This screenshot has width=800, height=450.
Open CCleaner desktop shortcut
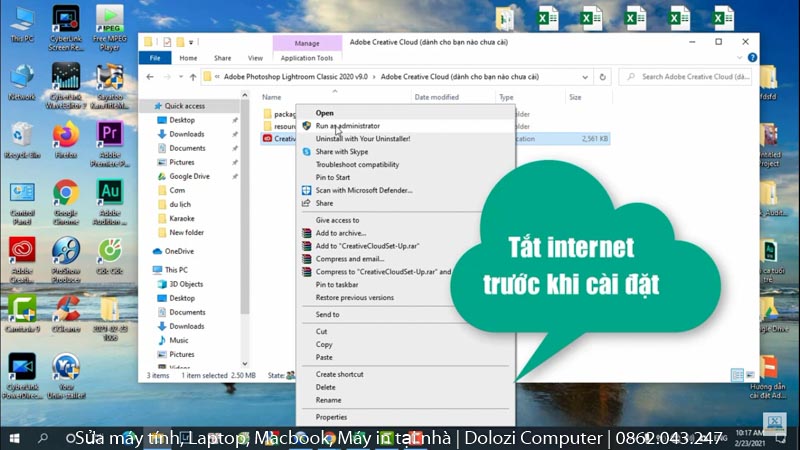point(66,312)
